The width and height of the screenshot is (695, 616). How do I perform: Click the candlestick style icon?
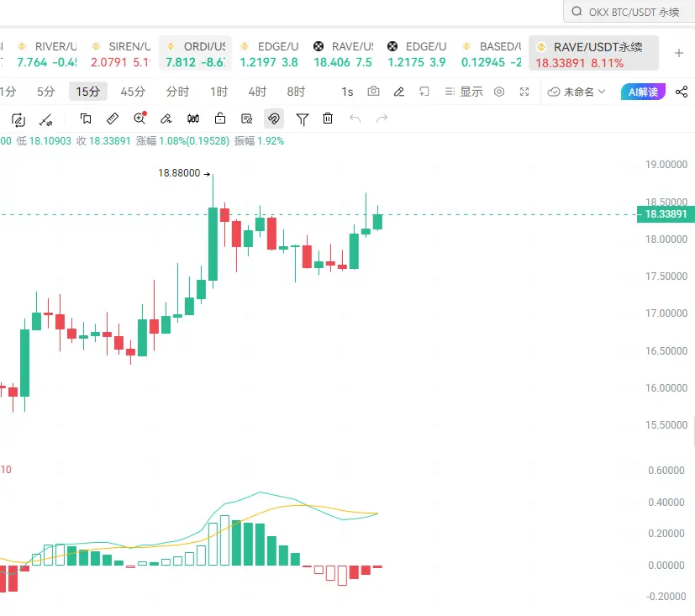coord(193,118)
